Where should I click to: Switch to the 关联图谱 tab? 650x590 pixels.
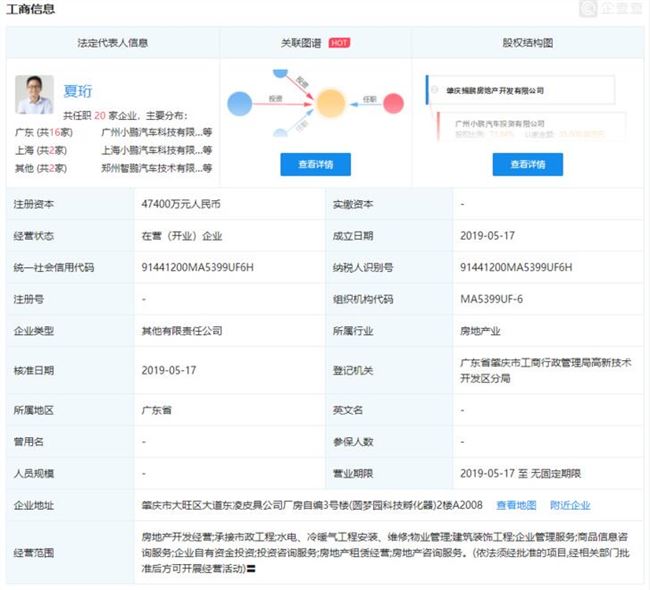301,43
